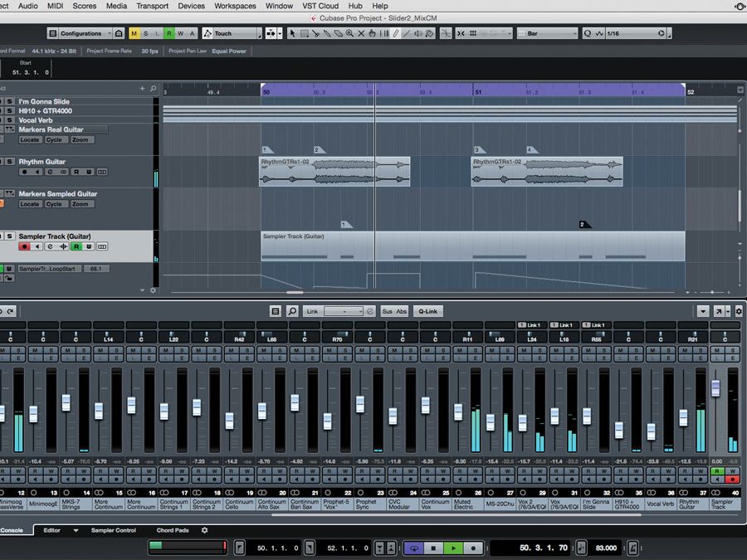Click the Rhythm Guitar channel fader handle
Screen dimensions: 747x560
click(x=683, y=417)
